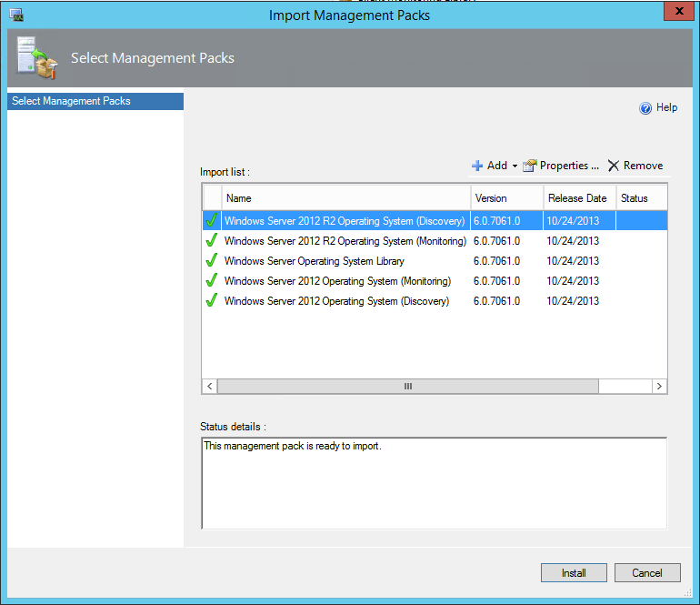
Task: Click version 6.0.7061.0 of Library row
Action: tap(497, 261)
